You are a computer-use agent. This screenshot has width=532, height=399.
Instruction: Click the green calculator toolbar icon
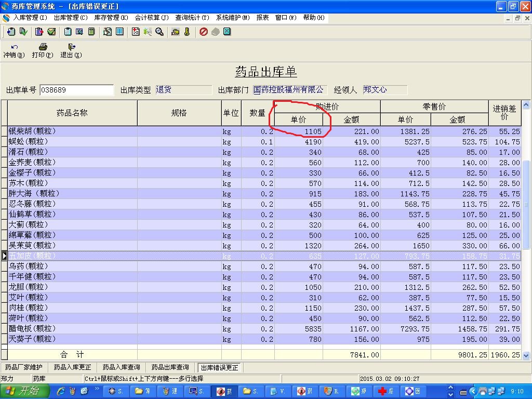(91, 32)
